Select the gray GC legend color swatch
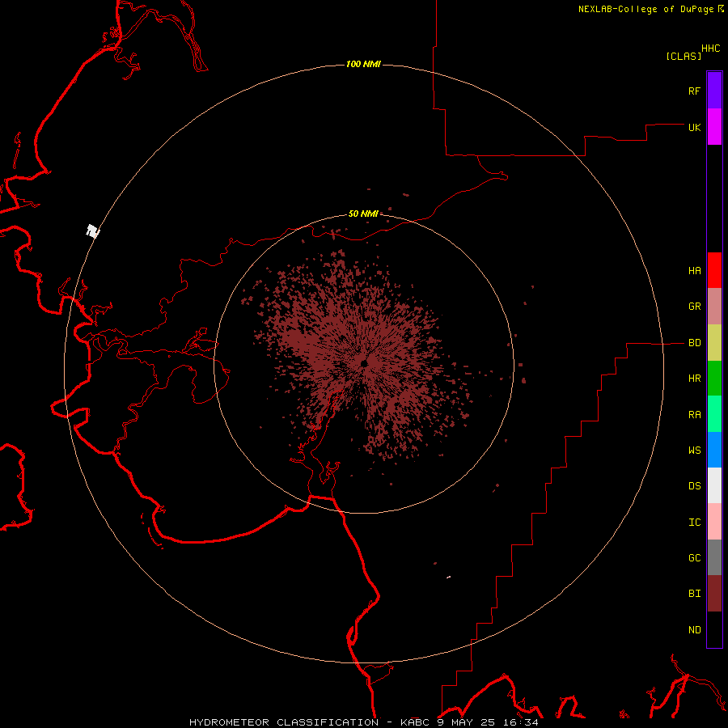This screenshot has height=728, width=728. click(714, 557)
